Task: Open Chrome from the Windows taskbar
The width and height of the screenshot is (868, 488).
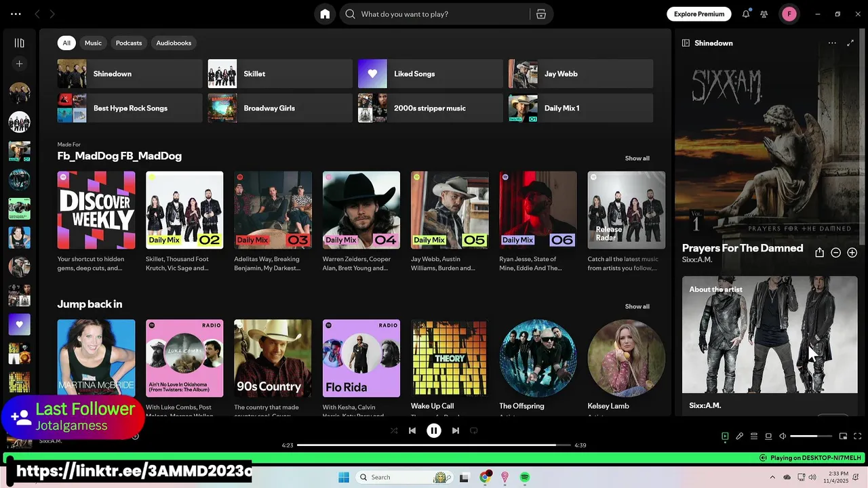Action: [485, 477]
